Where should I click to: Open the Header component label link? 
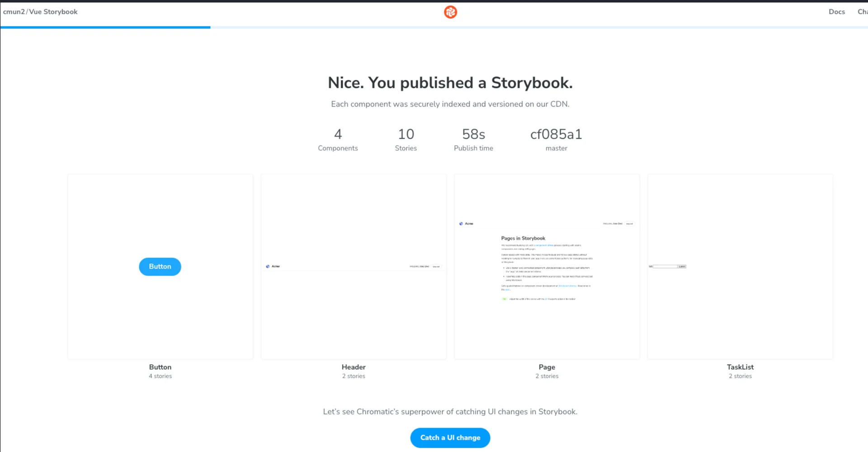354,367
